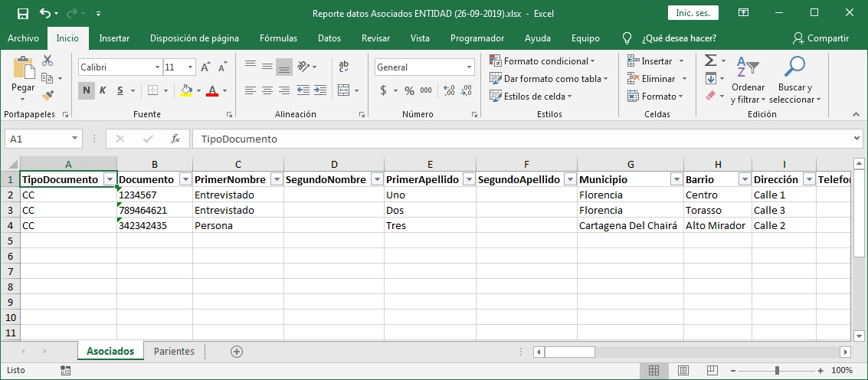This screenshot has width=868, height=380.
Task: Toggle bold formatting (N button)
Action: 87,90
